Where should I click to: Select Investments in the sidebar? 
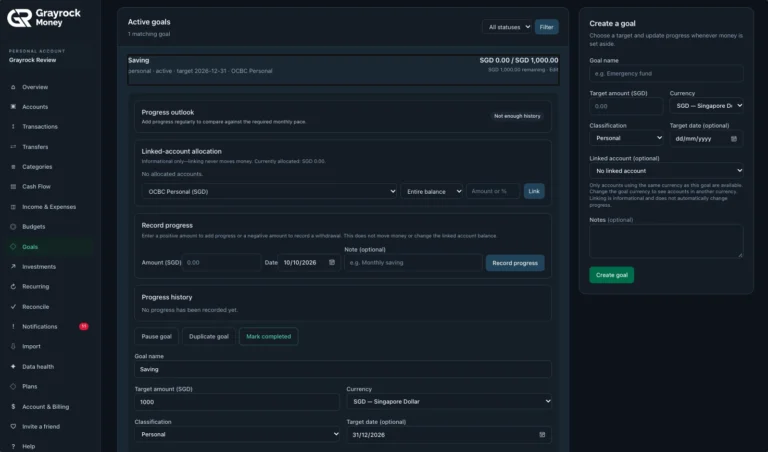coord(39,267)
